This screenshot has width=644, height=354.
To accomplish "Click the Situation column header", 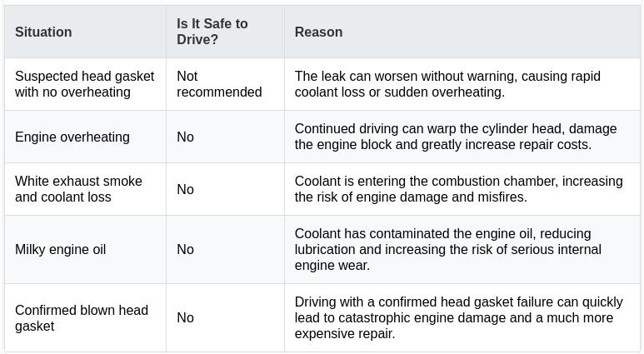I will coord(43,32).
